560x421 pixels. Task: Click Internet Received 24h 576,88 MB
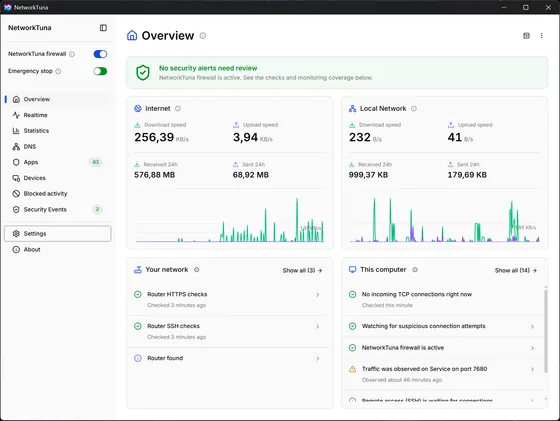click(155, 175)
